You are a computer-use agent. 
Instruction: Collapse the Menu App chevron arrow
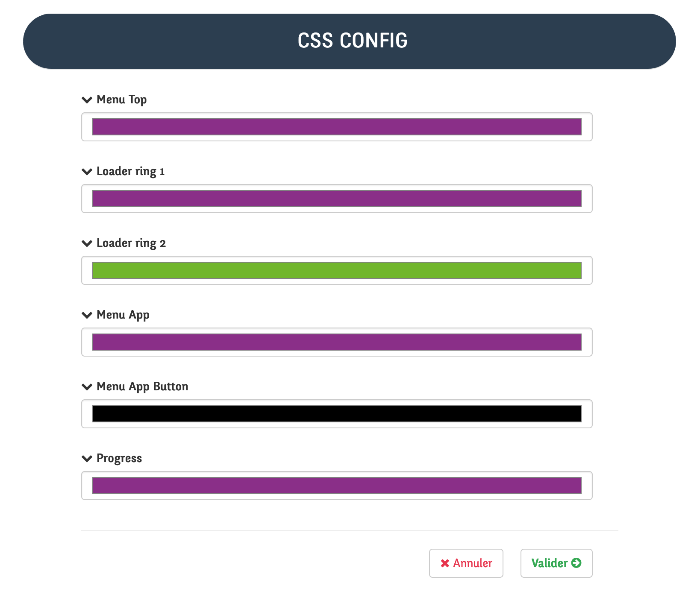tap(87, 315)
